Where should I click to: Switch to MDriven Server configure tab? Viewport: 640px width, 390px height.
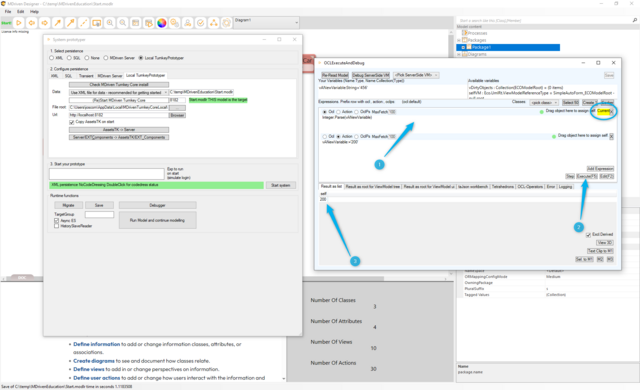[x=110, y=76]
